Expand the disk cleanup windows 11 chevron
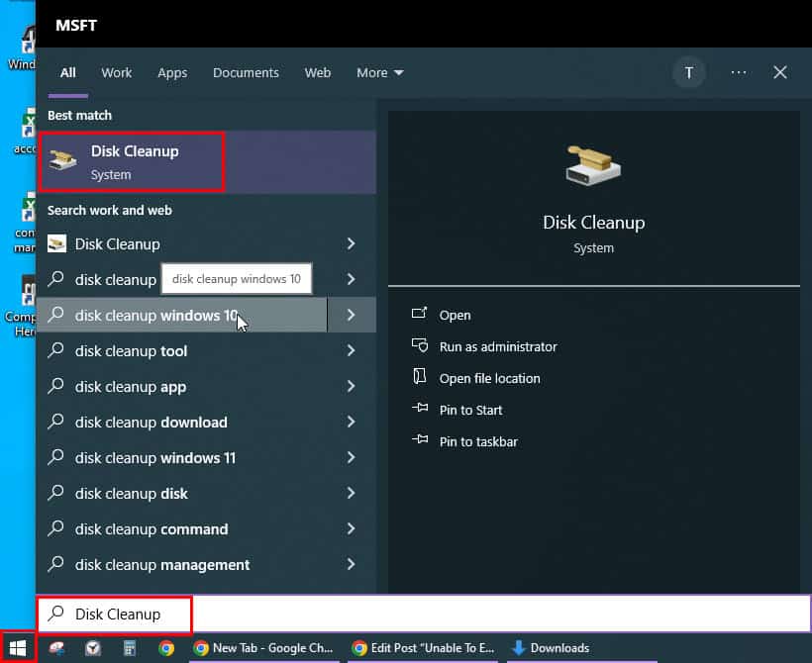Image resolution: width=812 pixels, height=663 pixels. [x=352, y=457]
